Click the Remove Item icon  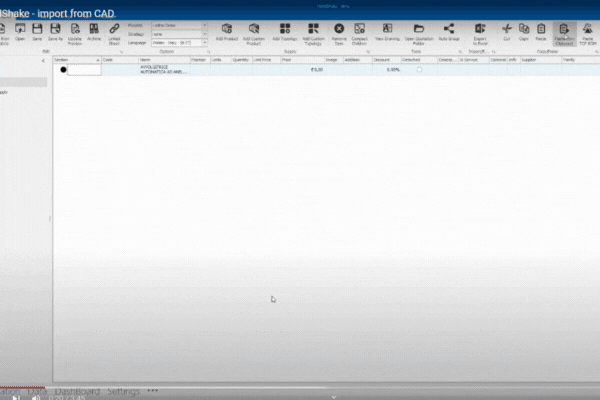[x=339, y=29]
